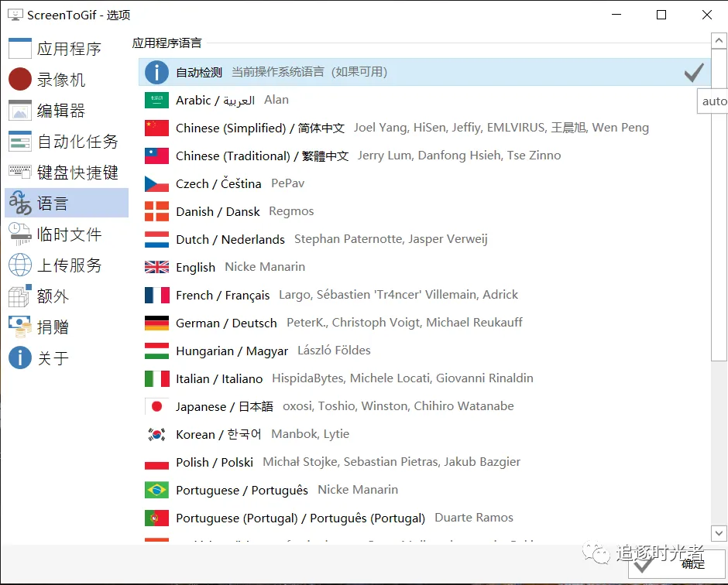Click the scrollbar up arrow

tap(719, 41)
